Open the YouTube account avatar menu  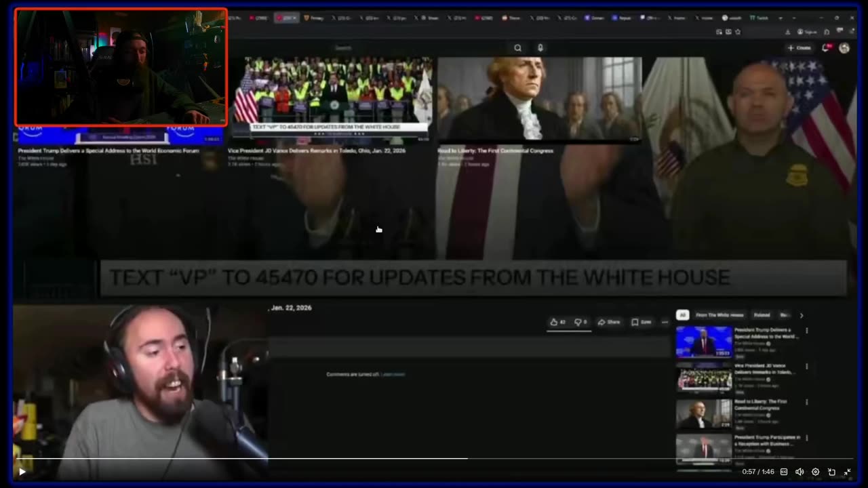[844, 48]
